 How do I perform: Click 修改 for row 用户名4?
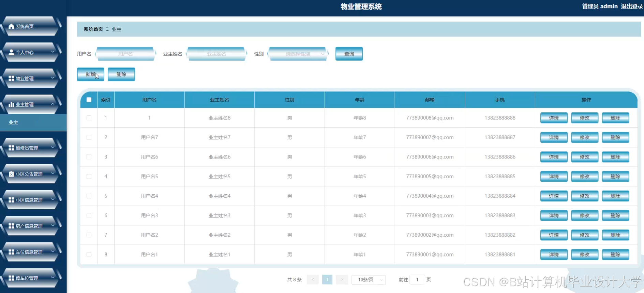(x=585, y=196)
